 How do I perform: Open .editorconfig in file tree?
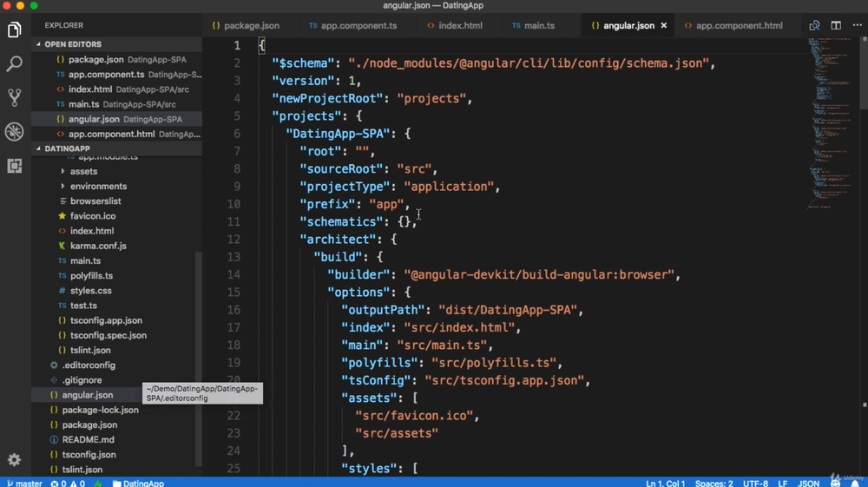(x=89, y=365)
